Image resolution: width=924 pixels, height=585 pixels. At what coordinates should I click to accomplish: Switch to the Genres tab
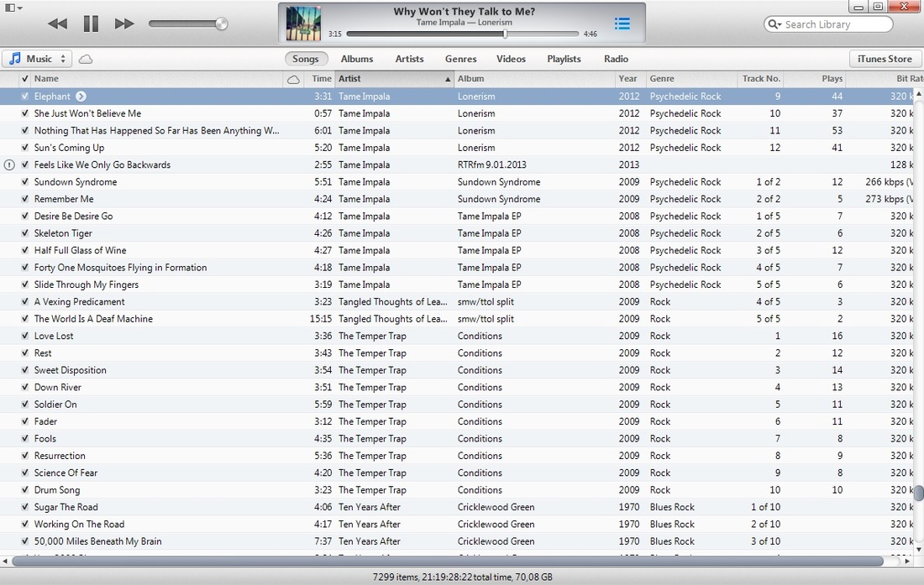[461, 59]
